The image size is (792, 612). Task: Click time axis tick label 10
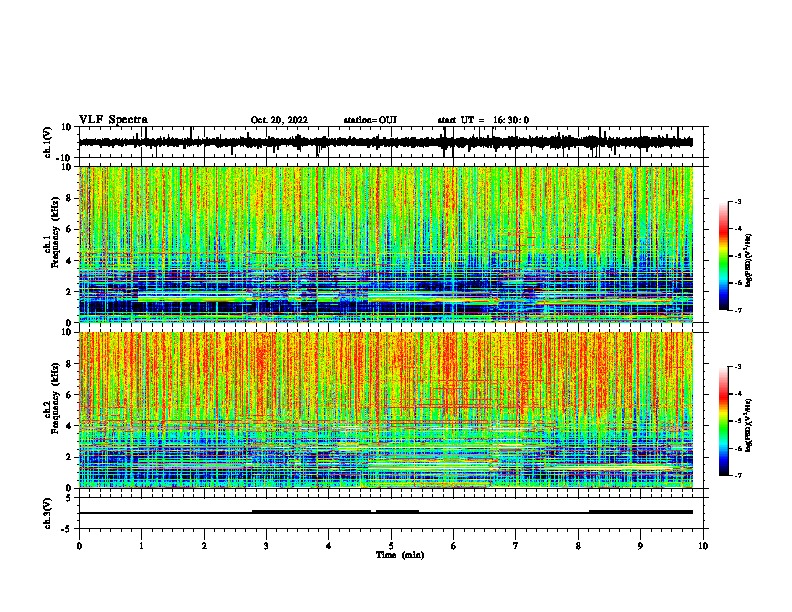point(703,546)
